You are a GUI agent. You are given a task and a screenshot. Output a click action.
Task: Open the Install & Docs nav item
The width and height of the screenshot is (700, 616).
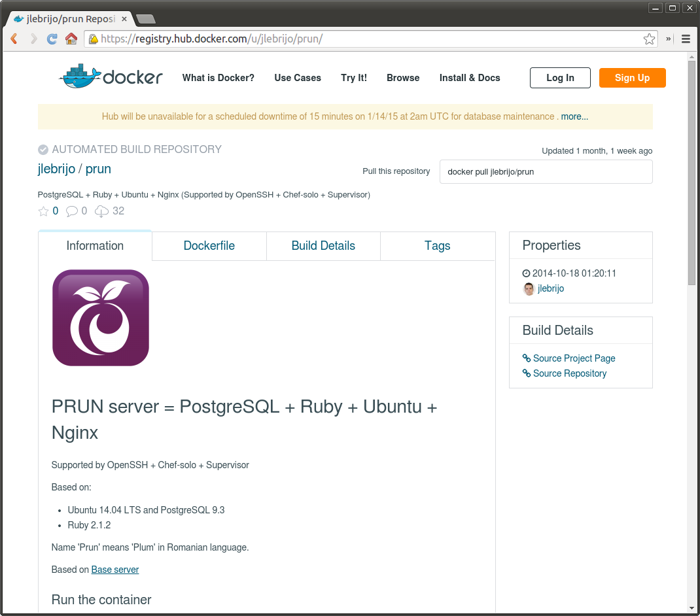(470, 78)
